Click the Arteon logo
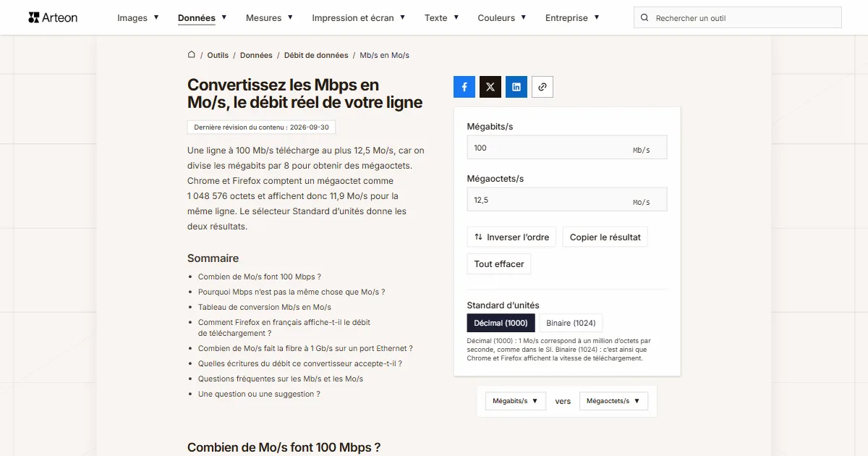Image resolution: width=868 pixels, height=456 pixels. pos(53,17)
